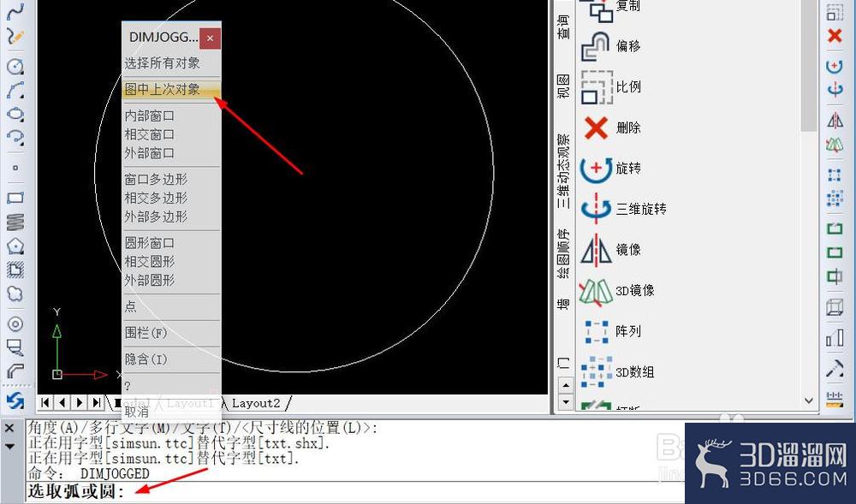Select the freehand sketch pencil tool
This screenshot has height=504, width=856.
15,37
